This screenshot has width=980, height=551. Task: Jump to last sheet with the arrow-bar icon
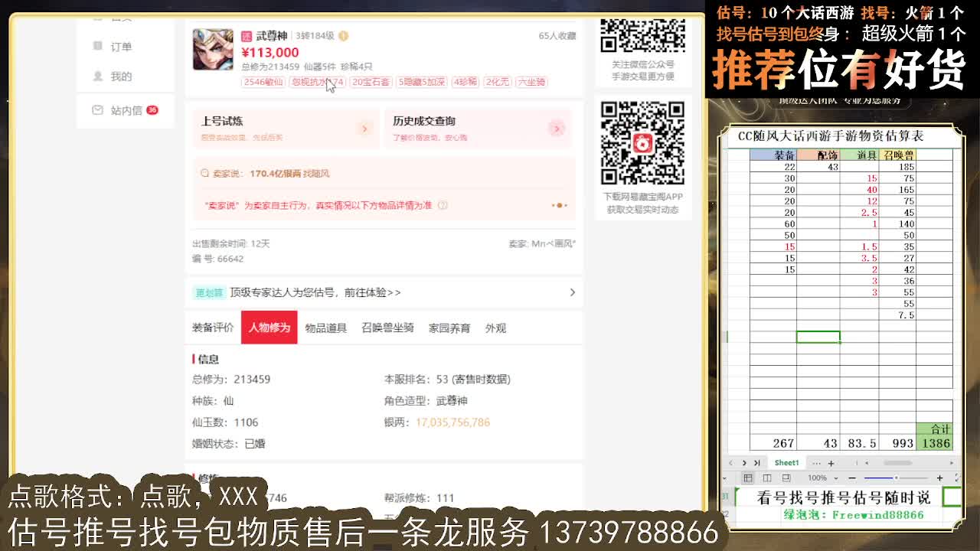coord(757,463)
